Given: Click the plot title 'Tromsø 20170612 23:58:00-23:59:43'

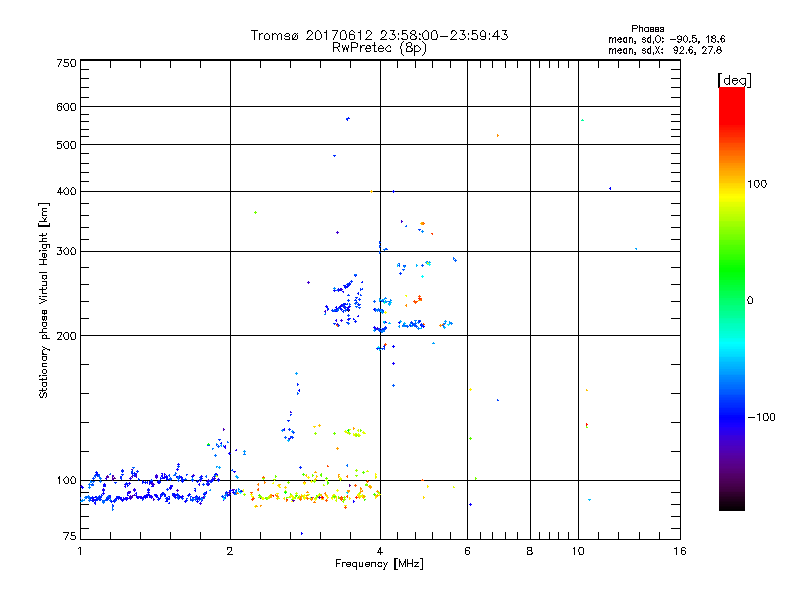Looking at the screenshot, I should pyautogui.click(x=379, y=35).
